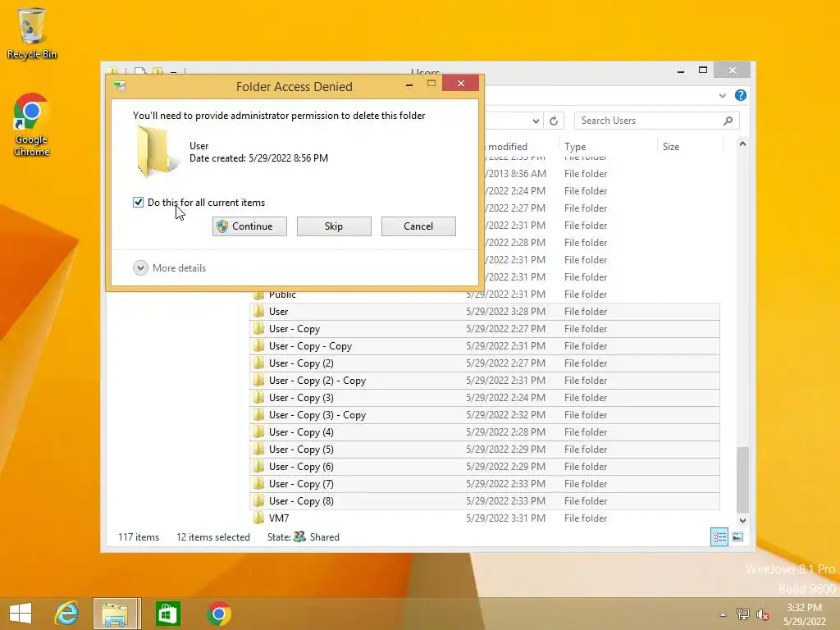Image resolution: width=840 pixels, height=630 pixels.
Task: Open the Windows Start button
Action: click(21, 614)
